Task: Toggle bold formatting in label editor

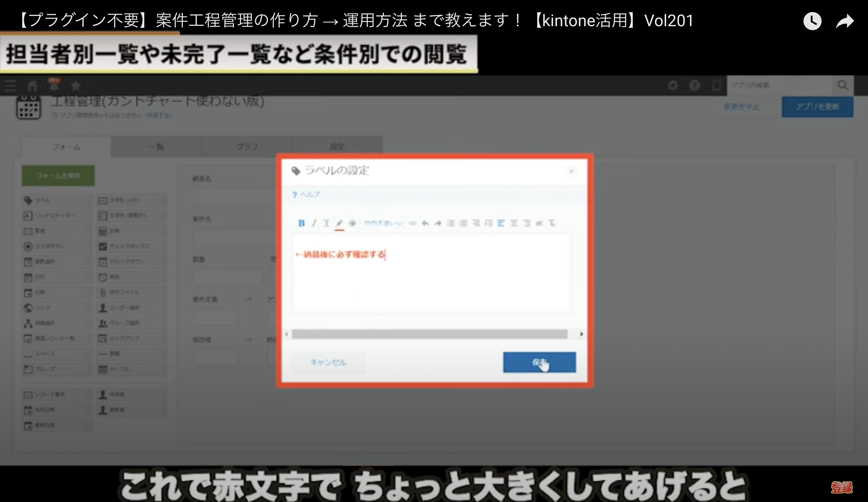Action: 301,223
